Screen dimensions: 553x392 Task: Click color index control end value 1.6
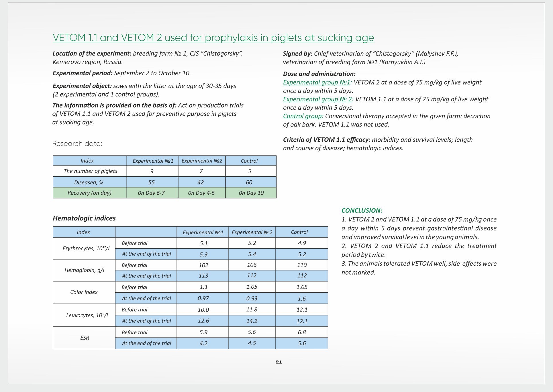(x=302, y=299)
